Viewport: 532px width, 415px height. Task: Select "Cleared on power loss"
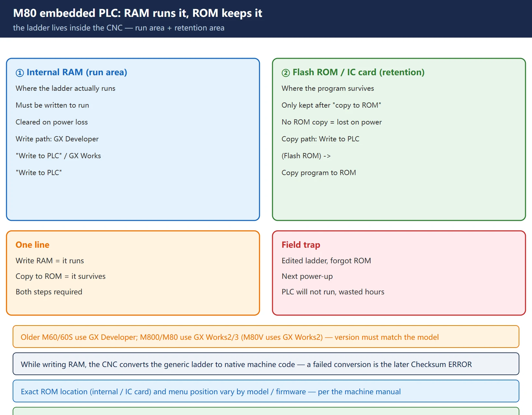52,122
